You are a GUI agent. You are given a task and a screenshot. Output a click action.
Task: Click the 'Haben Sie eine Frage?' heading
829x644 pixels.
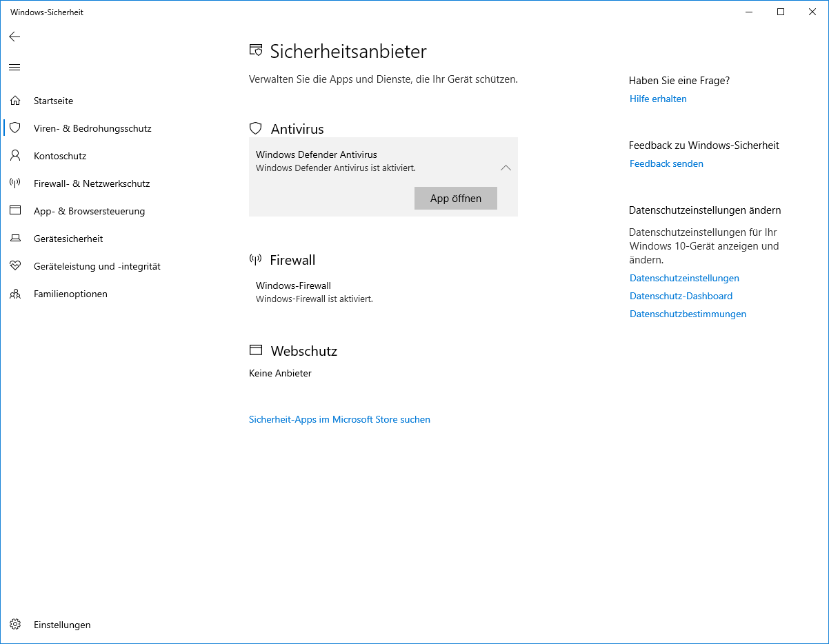pyautogui.click(x=679, y=81)
